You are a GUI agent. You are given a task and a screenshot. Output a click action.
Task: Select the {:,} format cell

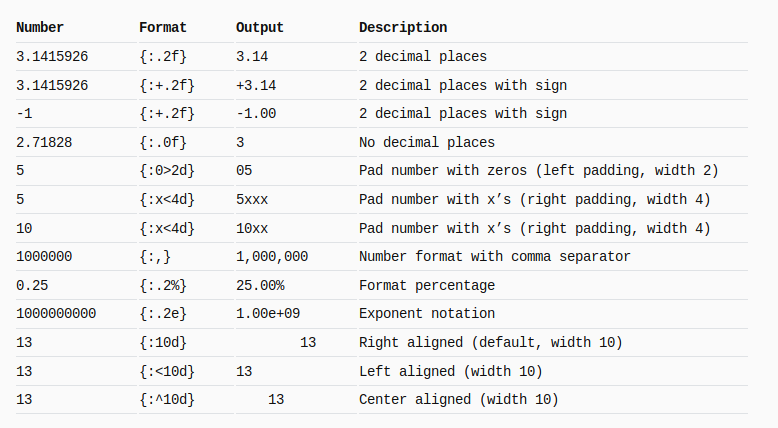(155, 256)
